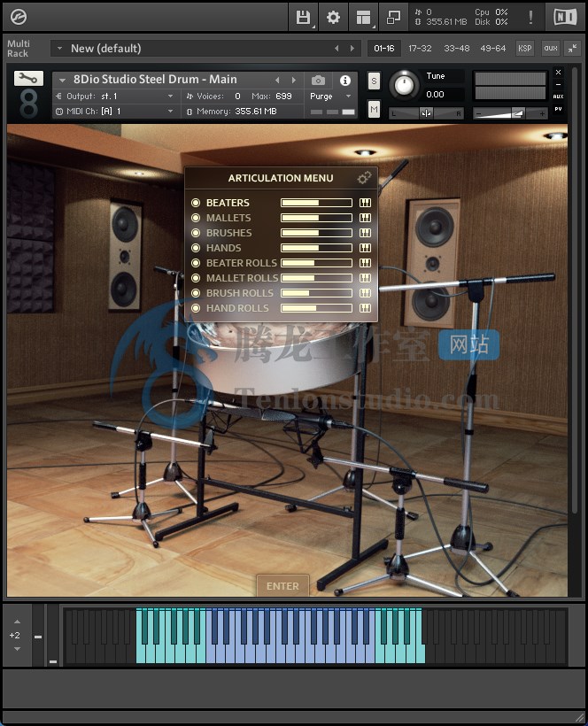
Task: Expand the instrument name dropdown arrow
Action: click(x=62, y=80)
